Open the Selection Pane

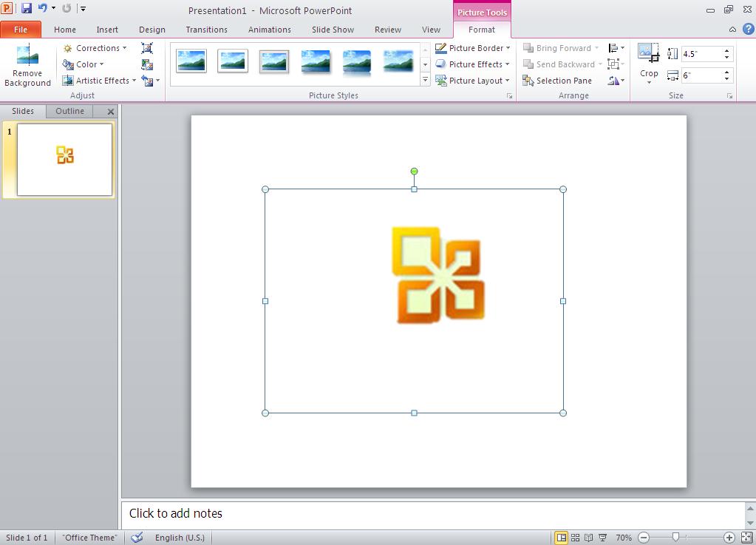557,81
